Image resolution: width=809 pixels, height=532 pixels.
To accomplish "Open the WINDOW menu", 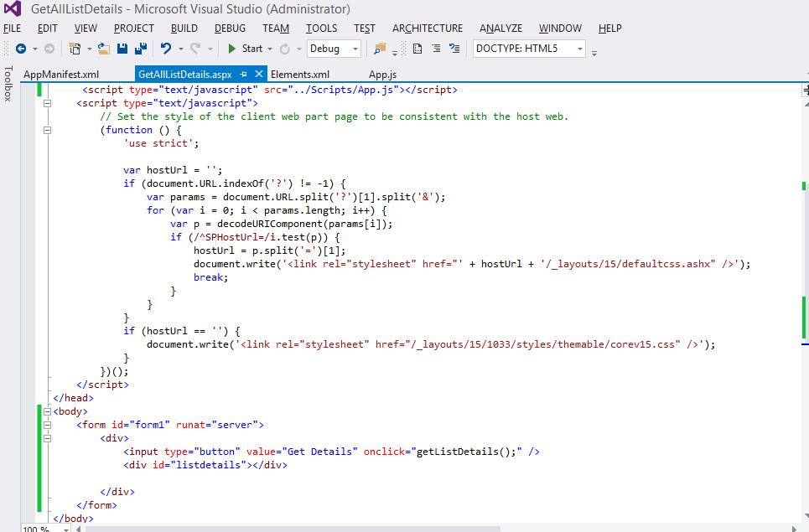I will tap(560, 28).
